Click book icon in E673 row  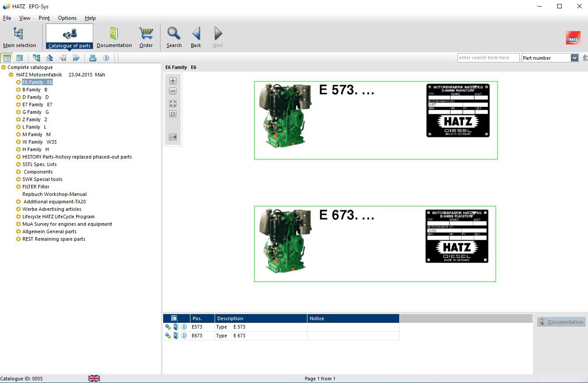coord(176,336)
